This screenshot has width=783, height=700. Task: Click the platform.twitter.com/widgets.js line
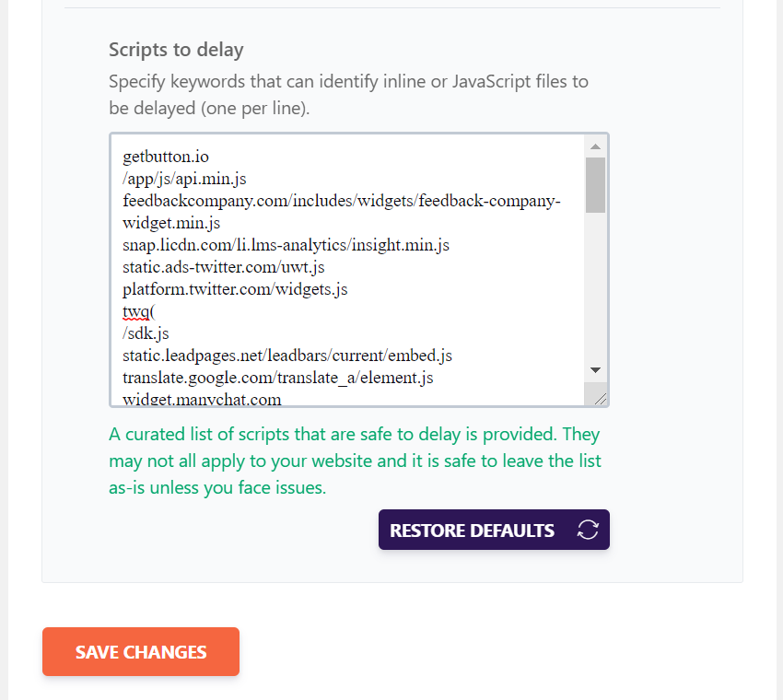point(235,289)
